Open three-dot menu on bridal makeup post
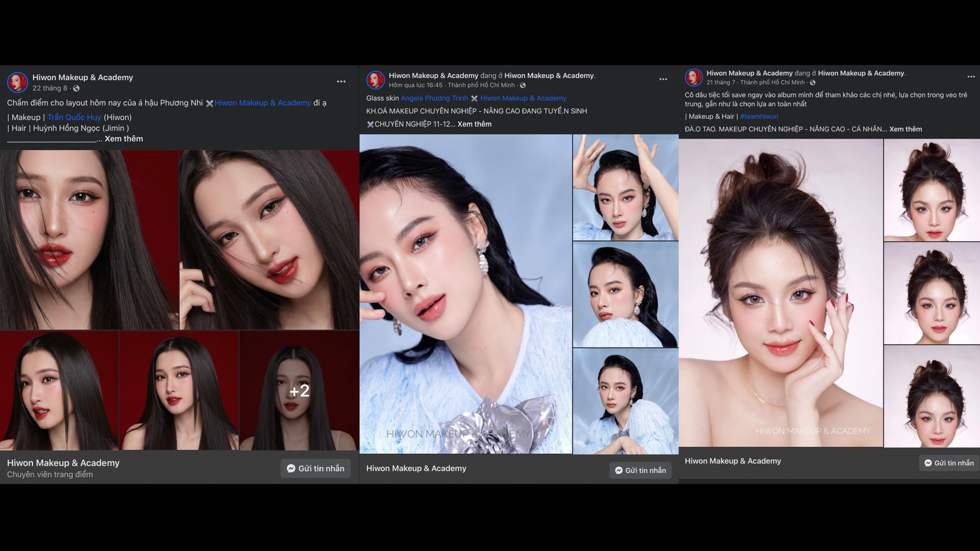This screenshot has height=551, width=980. coord(971,77)
